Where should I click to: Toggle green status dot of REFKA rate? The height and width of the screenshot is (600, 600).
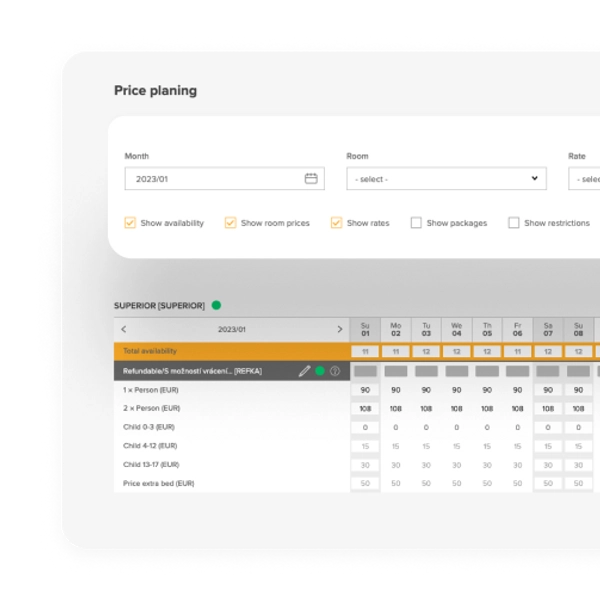coord(320,371)
